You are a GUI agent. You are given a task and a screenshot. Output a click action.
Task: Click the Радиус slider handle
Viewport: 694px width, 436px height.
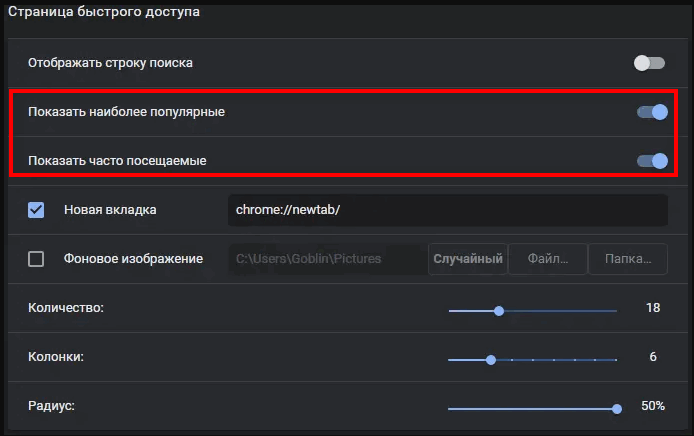click(x=617, y=409)
